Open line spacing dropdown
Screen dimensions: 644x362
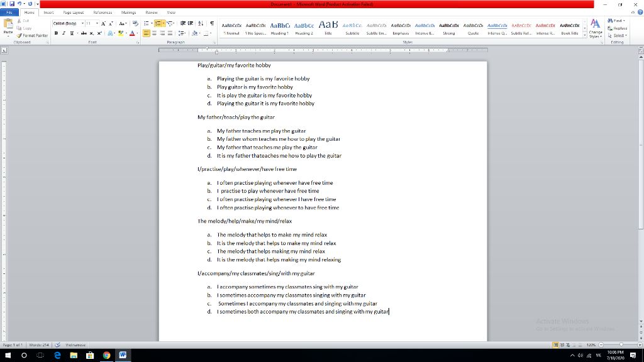pos(182,33)
